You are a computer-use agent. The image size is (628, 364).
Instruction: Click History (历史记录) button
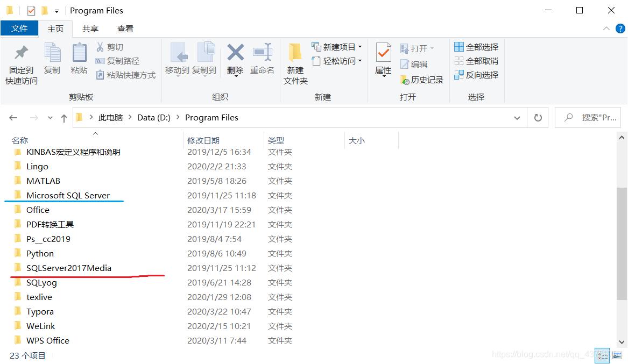coord(422,80)
